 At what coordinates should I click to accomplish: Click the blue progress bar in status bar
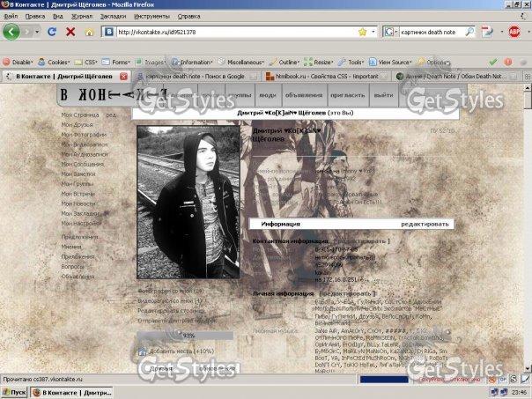coord(384,380)
